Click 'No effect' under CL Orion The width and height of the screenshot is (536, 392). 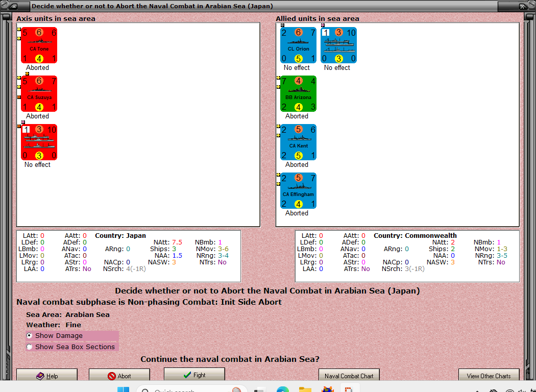[297, 68]
